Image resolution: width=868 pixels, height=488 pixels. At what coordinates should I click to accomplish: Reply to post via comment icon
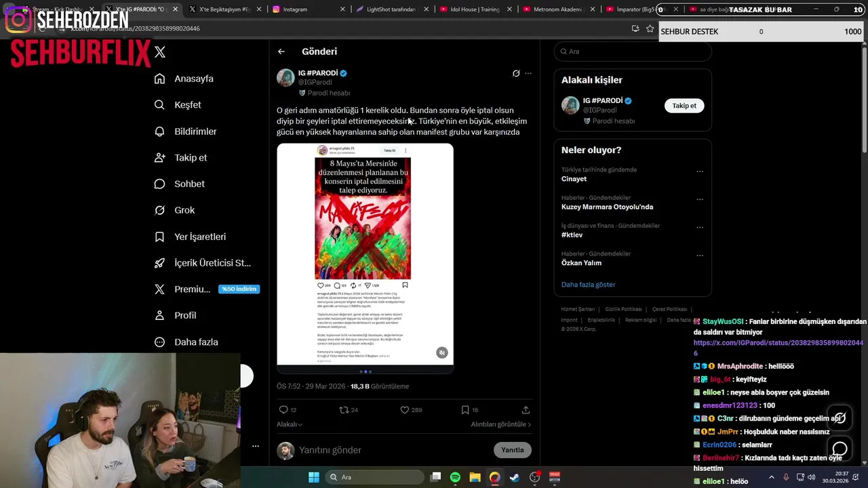[283, 410]
